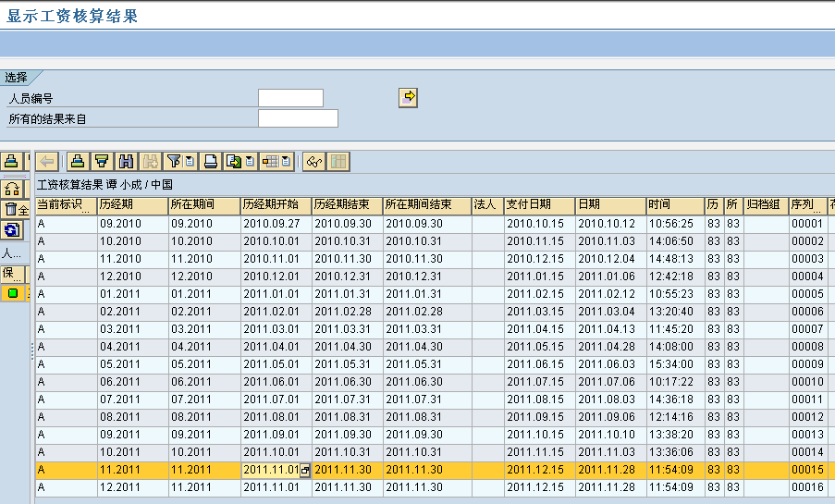835x504 pixels.
Task: Select the row with sequence number 00010
Action: point(806,382)
